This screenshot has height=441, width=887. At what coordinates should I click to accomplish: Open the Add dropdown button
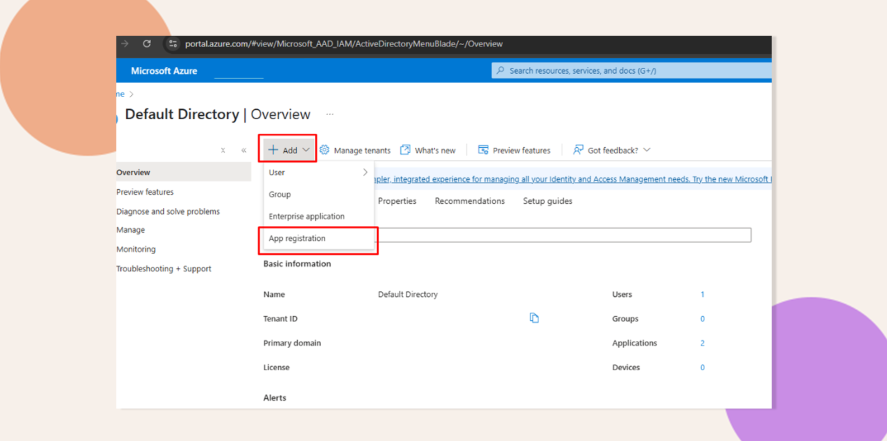pyautogui.click(x=289, y=150)
